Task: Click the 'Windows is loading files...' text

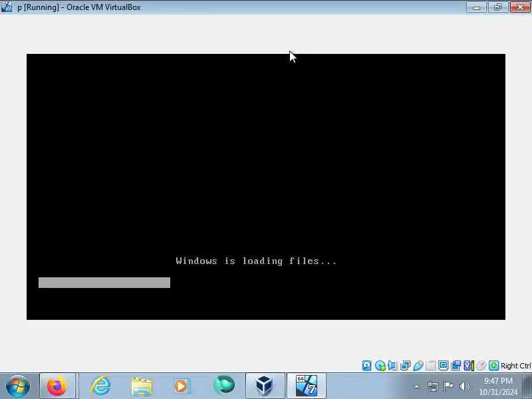Action: (256, 261)
